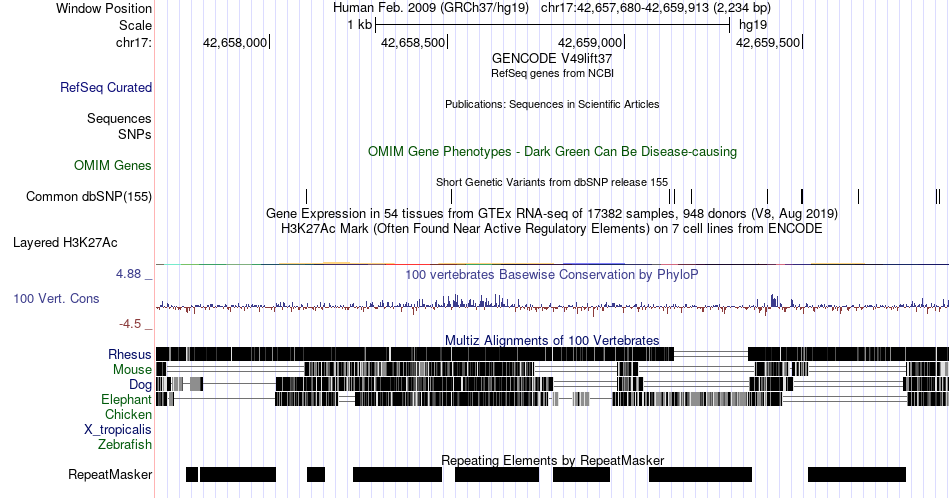Viewport: 950px width, 498px height.
Task: Click the 42,658,500 ruler position
Action: [x=414, y=42]
